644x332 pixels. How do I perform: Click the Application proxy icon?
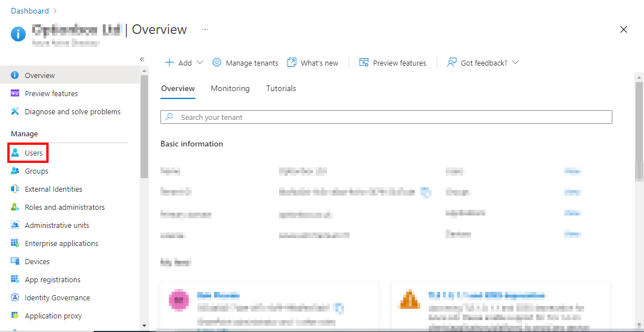[x=15, y=316]
